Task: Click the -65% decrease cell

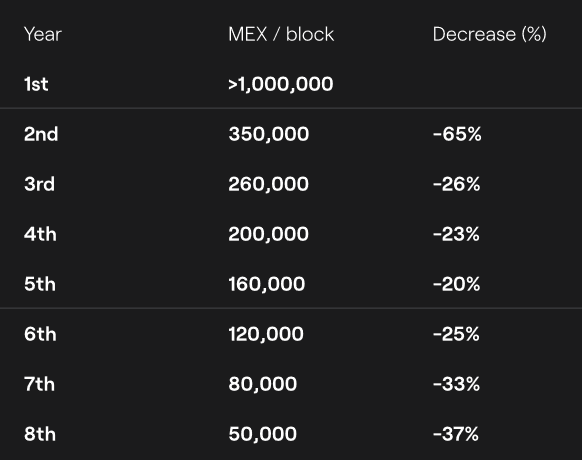Action: 457,134
